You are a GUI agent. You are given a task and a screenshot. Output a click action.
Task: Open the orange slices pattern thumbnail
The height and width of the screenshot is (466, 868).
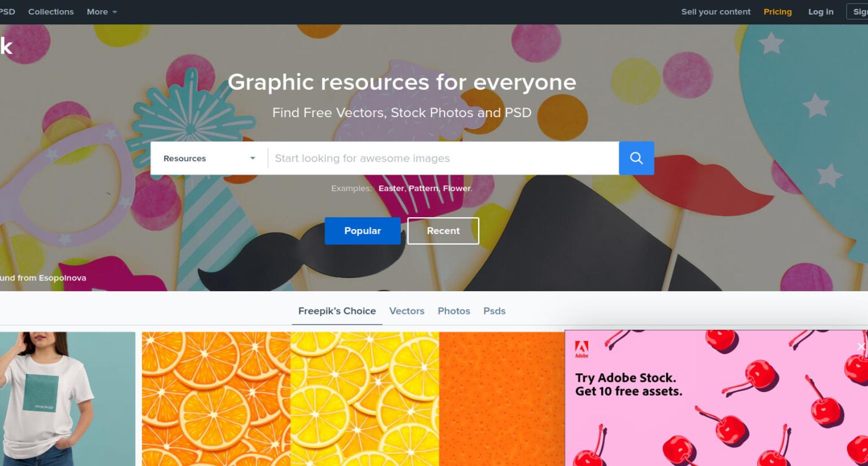[x=216, y=399]
